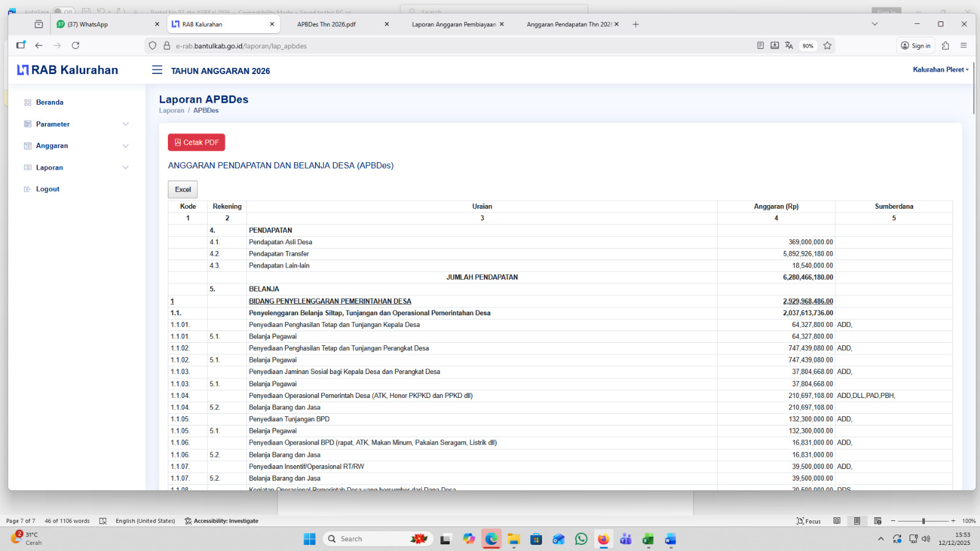The width and height of the screenshot is (980, 551).
Task: Go back to the previous page
Action: pos(39,45)
